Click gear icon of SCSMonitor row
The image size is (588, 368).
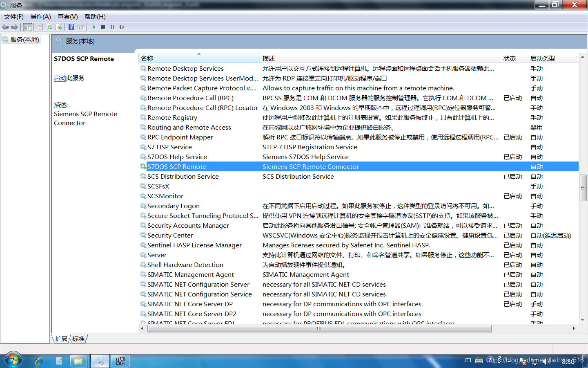point(143,196)
